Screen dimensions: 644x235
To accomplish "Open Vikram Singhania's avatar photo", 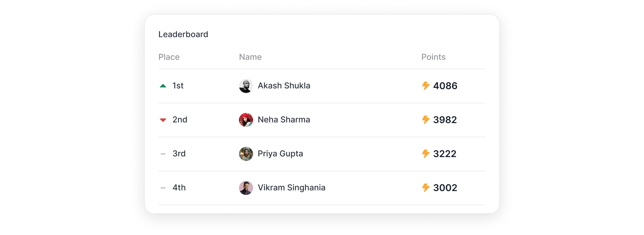I will pyautogui.click(x=246, y=188).
